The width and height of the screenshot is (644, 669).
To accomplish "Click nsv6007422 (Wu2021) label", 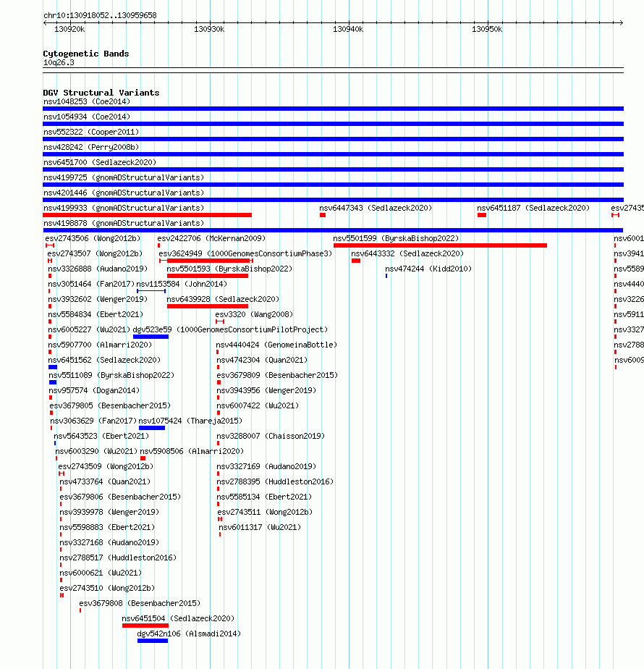I will click(258, 405).
